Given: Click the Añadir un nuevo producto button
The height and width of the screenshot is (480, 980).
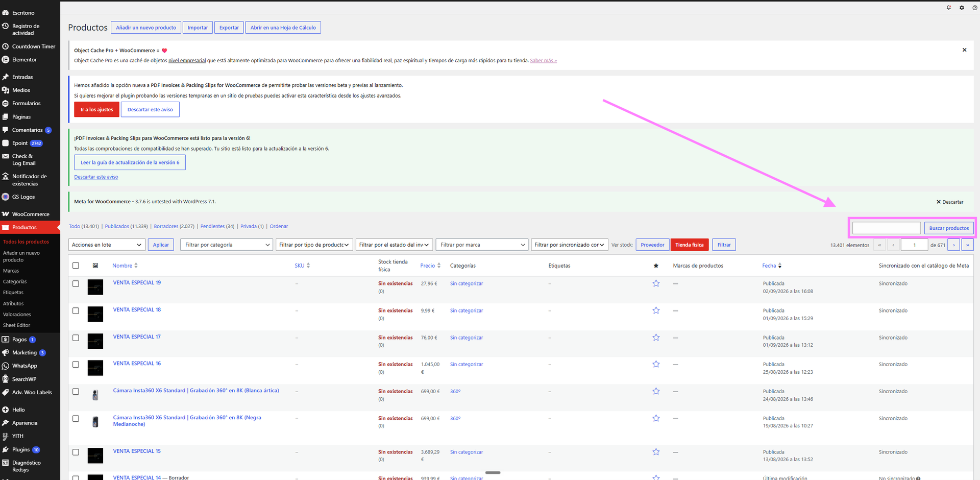Looking at the screenshot, I should 146,28.
